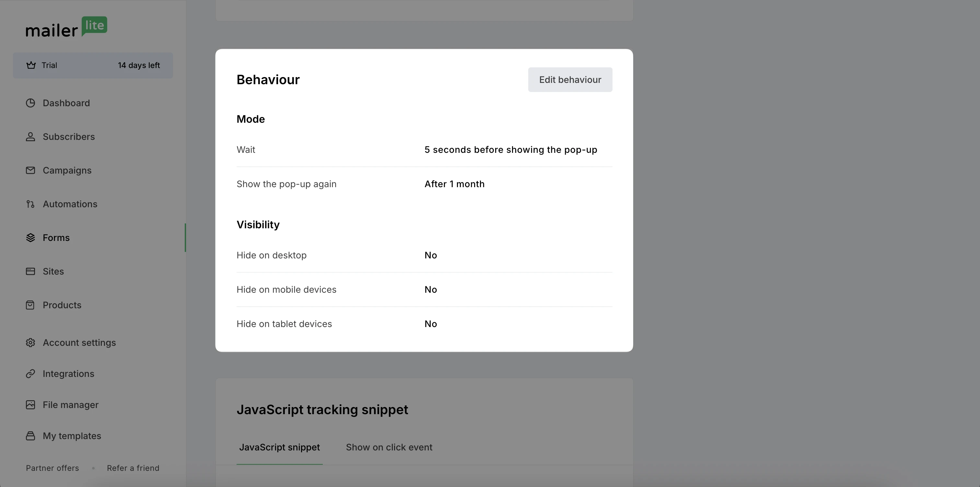The image size is (980, 487).
Task: Click the Sites window icon
Action: pos(30,271)
